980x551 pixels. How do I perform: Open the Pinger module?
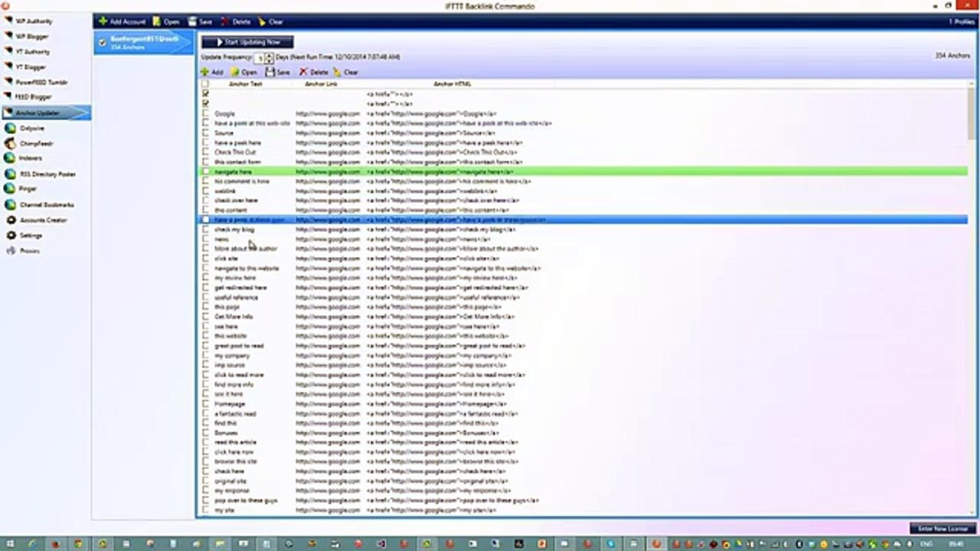coord(28,189)
